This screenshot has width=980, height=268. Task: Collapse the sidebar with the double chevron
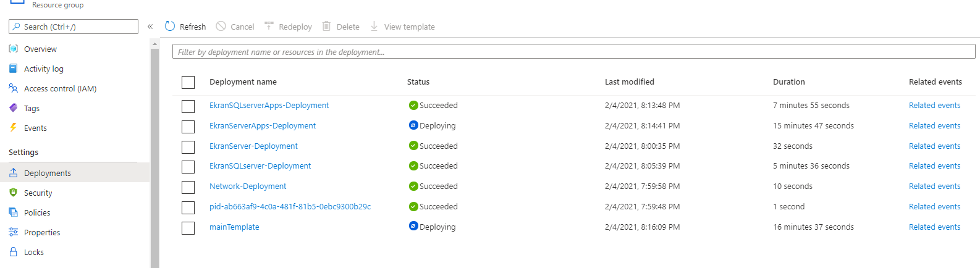[x=150, y=27]
